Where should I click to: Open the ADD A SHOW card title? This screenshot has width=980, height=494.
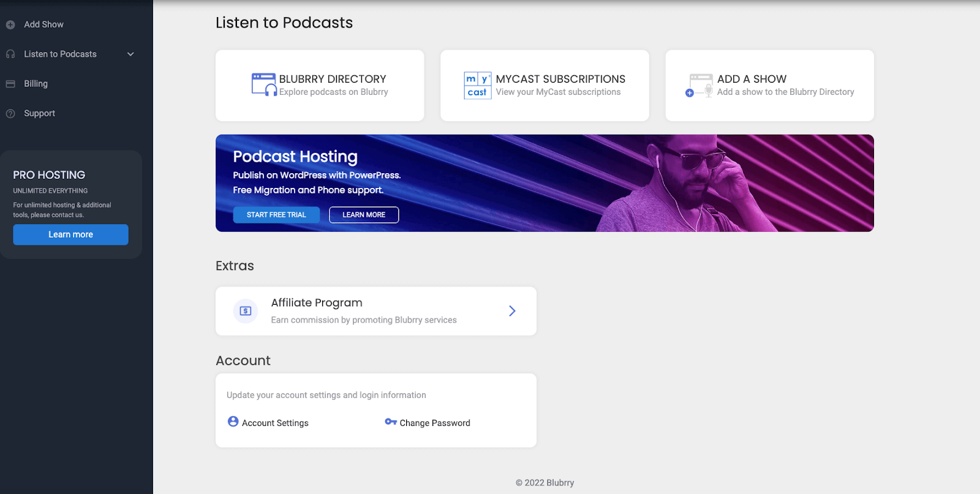click(752, 79)
